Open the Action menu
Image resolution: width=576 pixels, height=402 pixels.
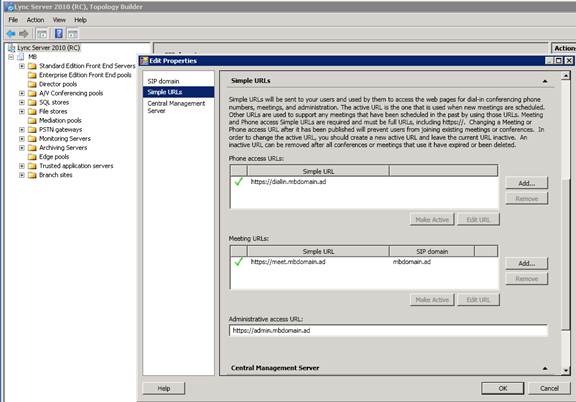tap(35, 20)
